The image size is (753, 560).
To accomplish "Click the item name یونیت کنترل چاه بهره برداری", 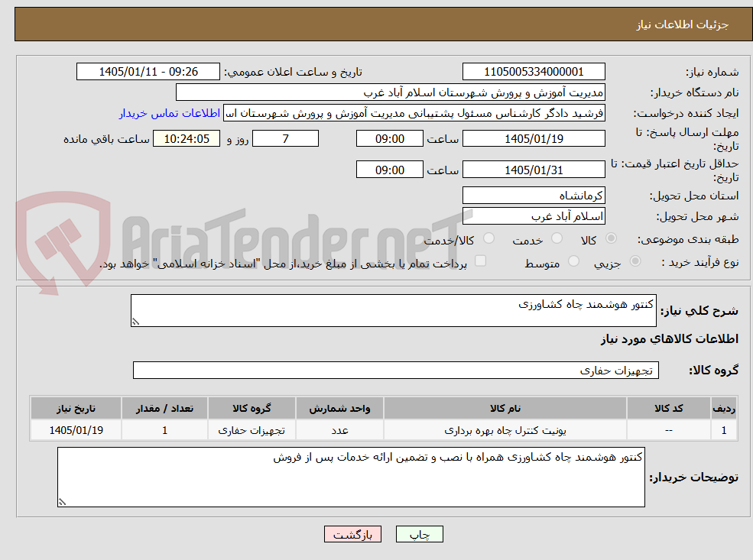I will coord(505,430).
